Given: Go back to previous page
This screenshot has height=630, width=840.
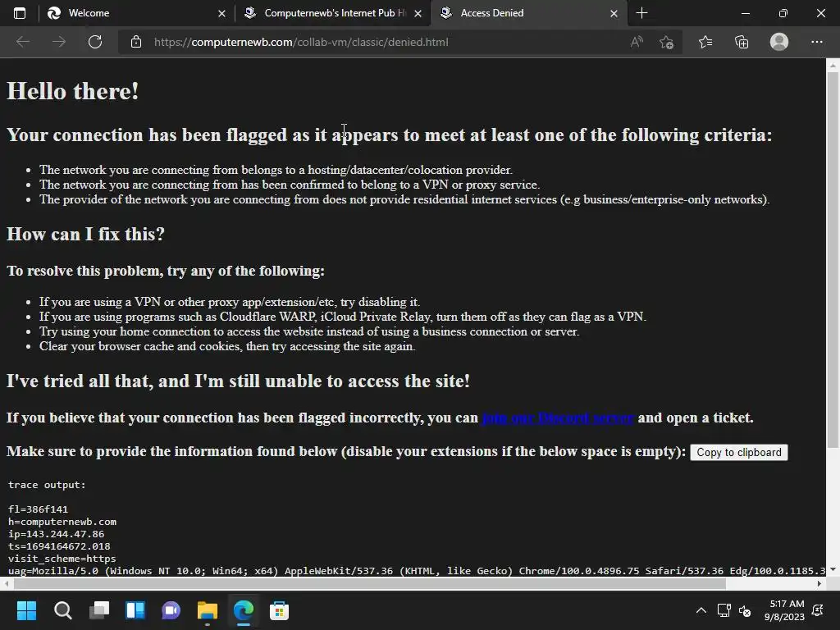Looking at the screenshot, I should pos(23,42).
